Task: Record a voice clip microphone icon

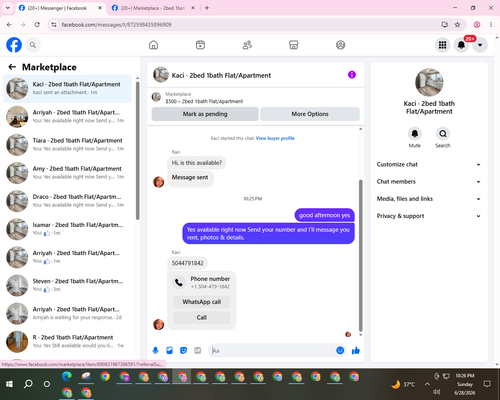Action: 155,350
